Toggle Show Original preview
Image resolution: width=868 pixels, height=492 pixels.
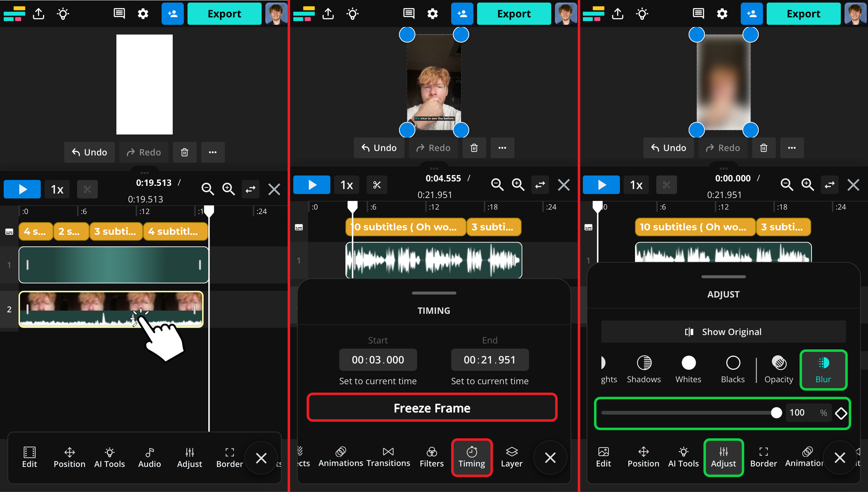(x=723, y=331)
